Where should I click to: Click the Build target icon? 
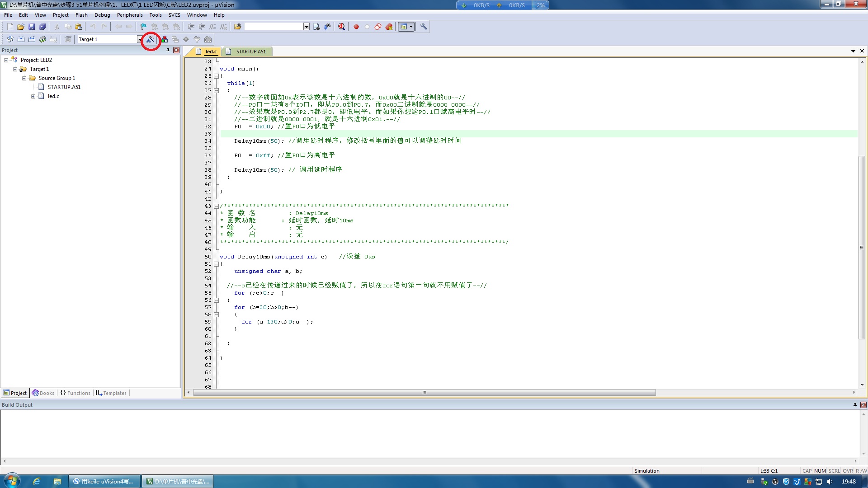[x=21, y=39]
